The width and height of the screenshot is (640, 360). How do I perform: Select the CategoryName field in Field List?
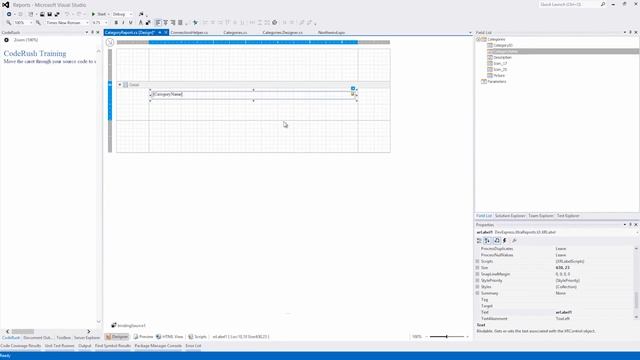tap(505, 51)
